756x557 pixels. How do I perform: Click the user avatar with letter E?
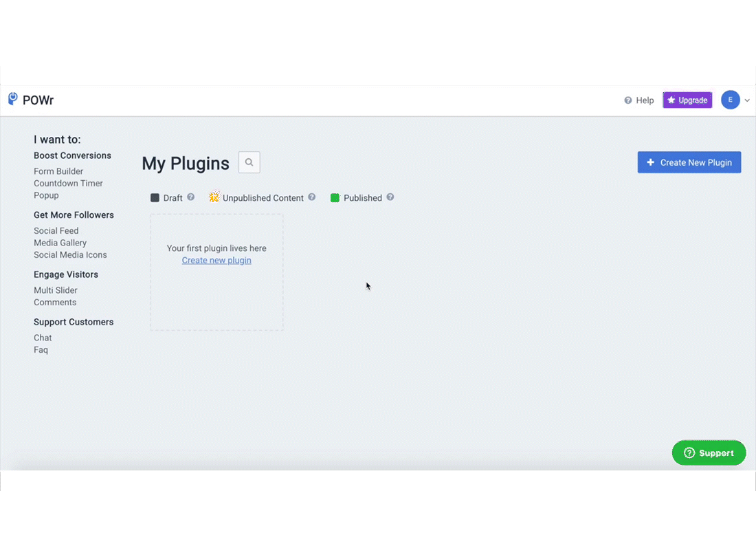pyautogui.click(x=730, y=100)
